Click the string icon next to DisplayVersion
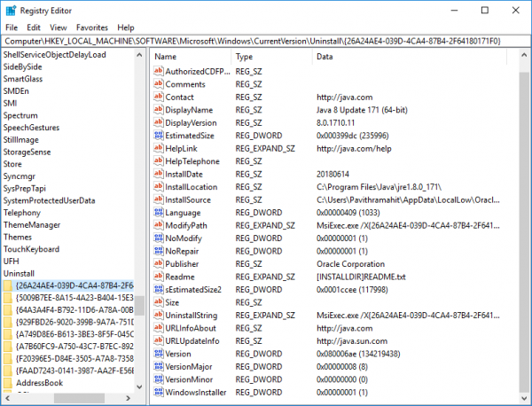The height and width of the screenshot is (406, 532). pyautogui.click(x=159, y=122)
